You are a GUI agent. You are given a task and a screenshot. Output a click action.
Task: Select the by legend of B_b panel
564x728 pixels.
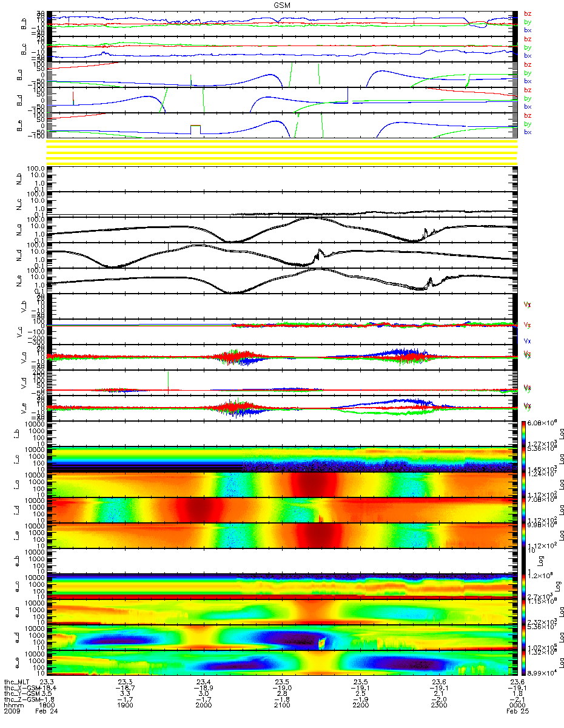pos(528,22)
